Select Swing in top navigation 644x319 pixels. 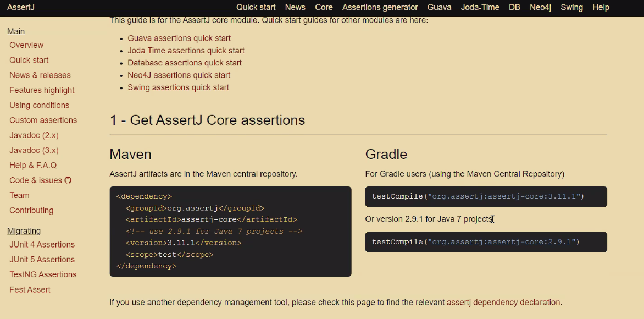(571, 7)
